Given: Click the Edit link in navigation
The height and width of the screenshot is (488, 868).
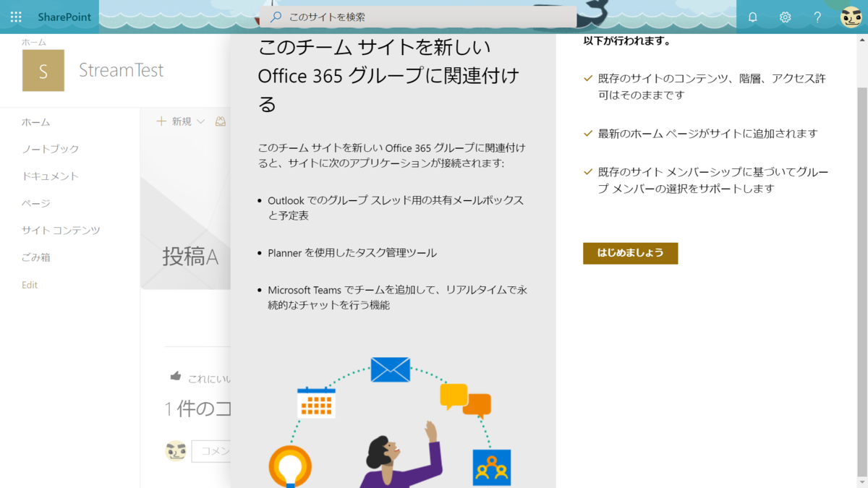Looking at the screenshot, I should (30, 285).
